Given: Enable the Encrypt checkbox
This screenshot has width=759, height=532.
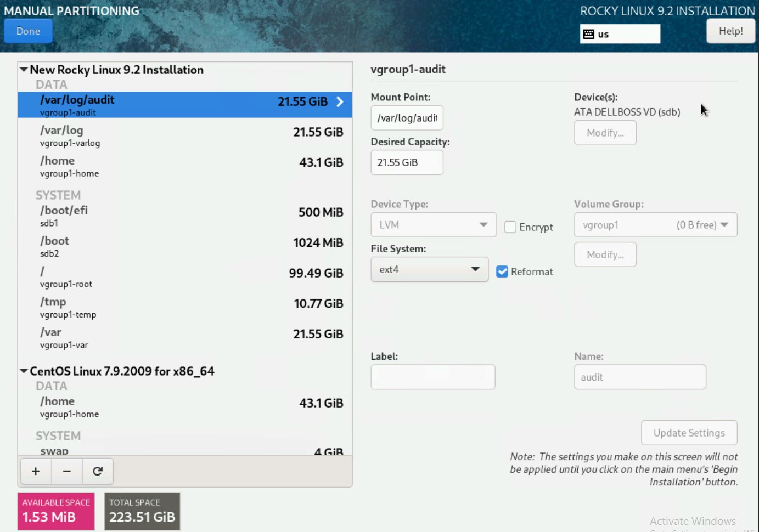Looking at the screenshot, I should coord(510,227).
